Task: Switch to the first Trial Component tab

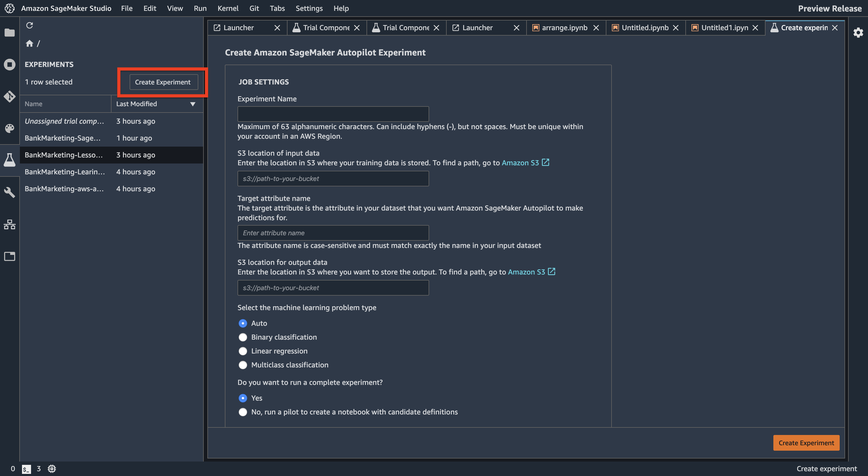Action: (326, 28)
